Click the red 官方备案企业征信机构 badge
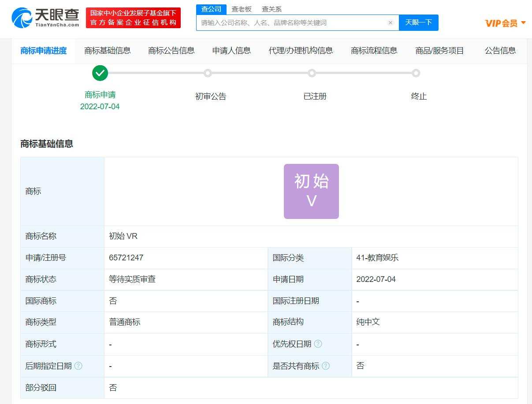 pos(133,18)
